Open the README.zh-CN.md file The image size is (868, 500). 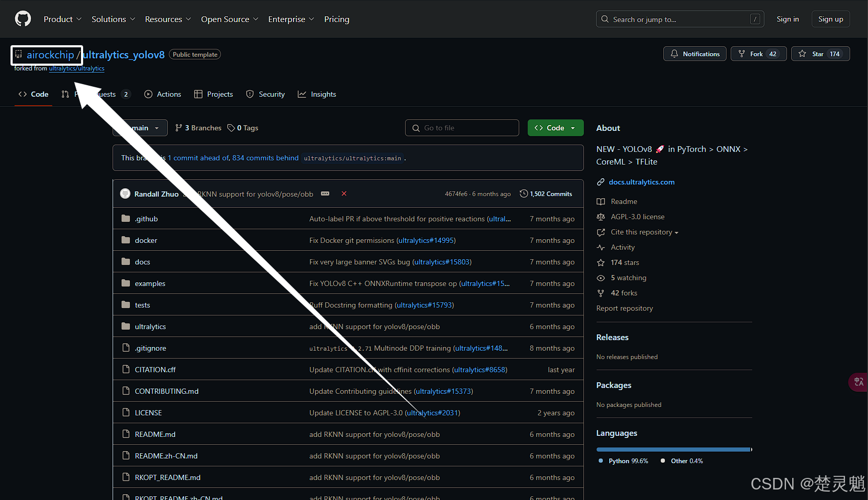pos(166,456)
